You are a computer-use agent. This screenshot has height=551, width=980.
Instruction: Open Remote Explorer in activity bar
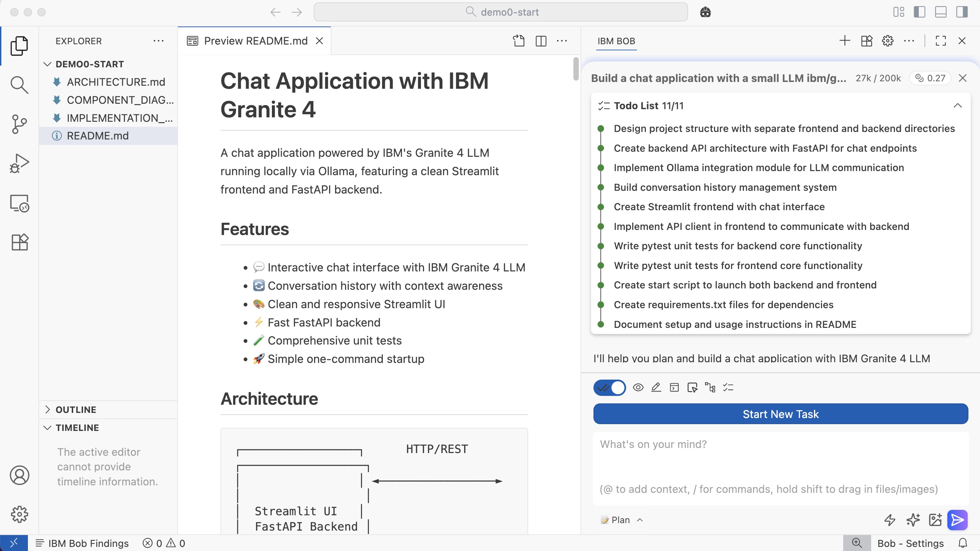coord(19,203)
